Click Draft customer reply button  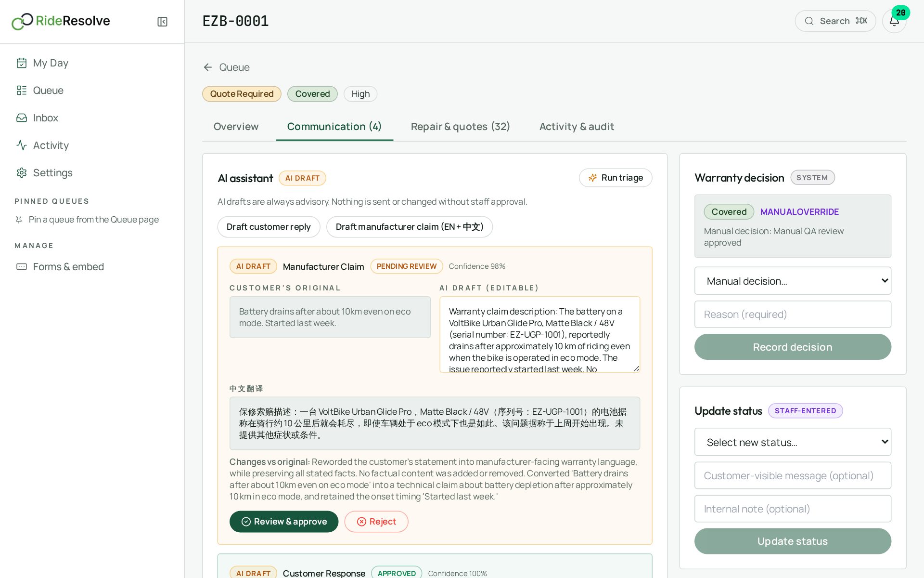[x=269, y=227]
